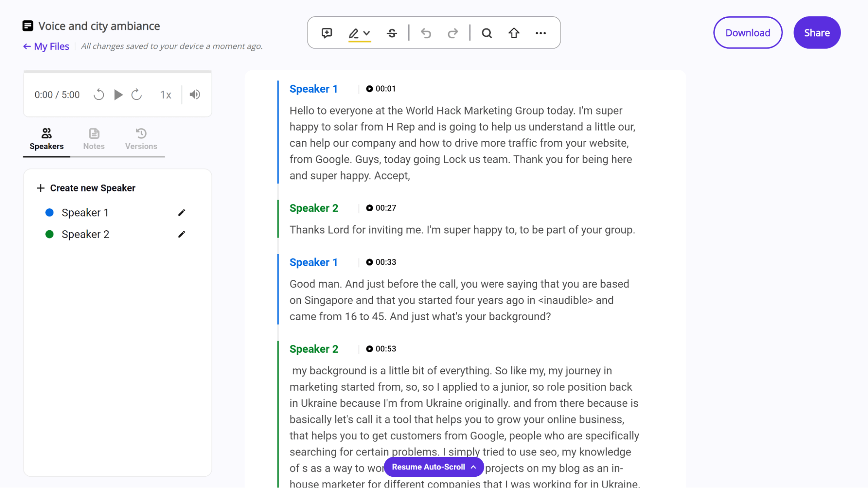
Task: Open the search tool icon
Action: (x=487, y=33)
